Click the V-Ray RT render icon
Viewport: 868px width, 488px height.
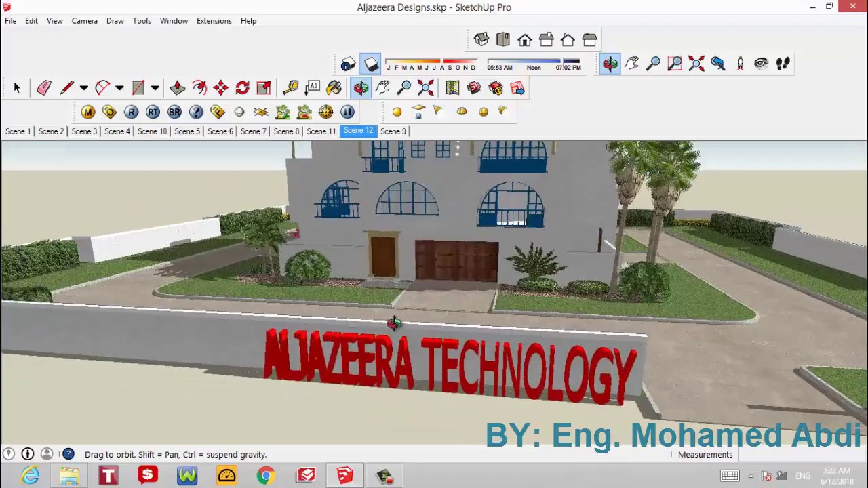tap(153, 112)
